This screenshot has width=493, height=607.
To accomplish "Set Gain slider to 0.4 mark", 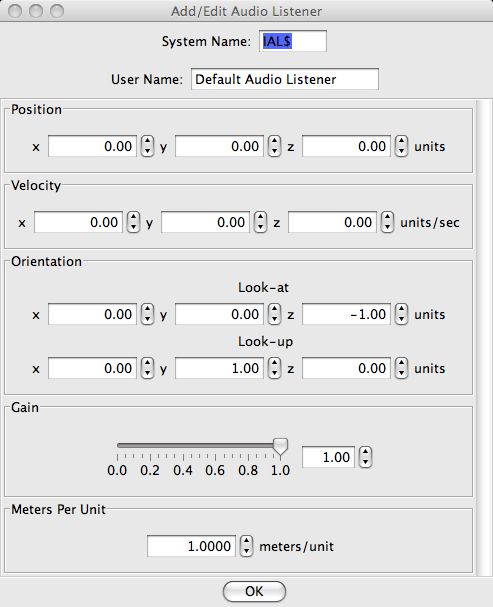I will point(183,446).
